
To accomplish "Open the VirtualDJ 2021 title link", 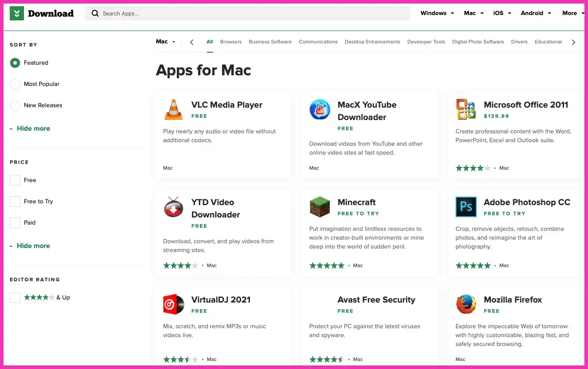I will click(221, 300).
